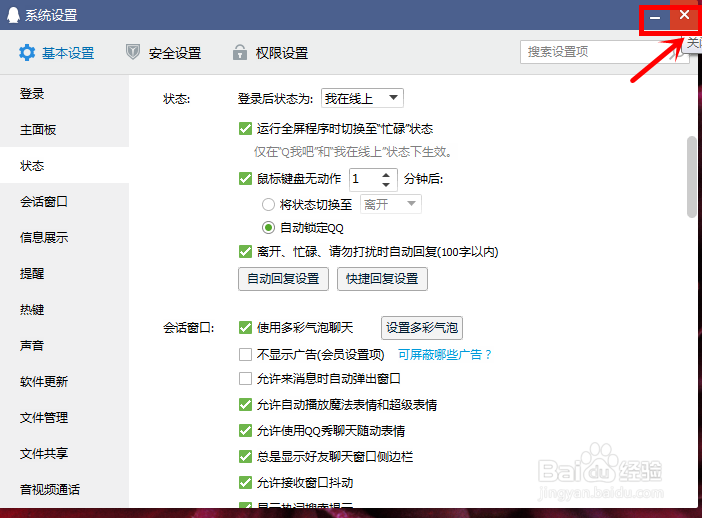Toggle 离开、忙碌、请勿打扰时自动回复 checkbox
Image resolution: width=702 pixels, height=518 pixels.
[245, 252]
